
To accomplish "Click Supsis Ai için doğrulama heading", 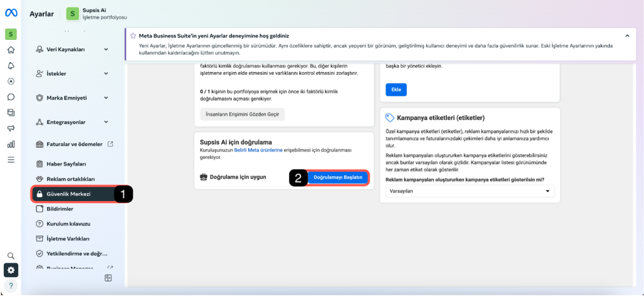I will [x=236, y=142].
